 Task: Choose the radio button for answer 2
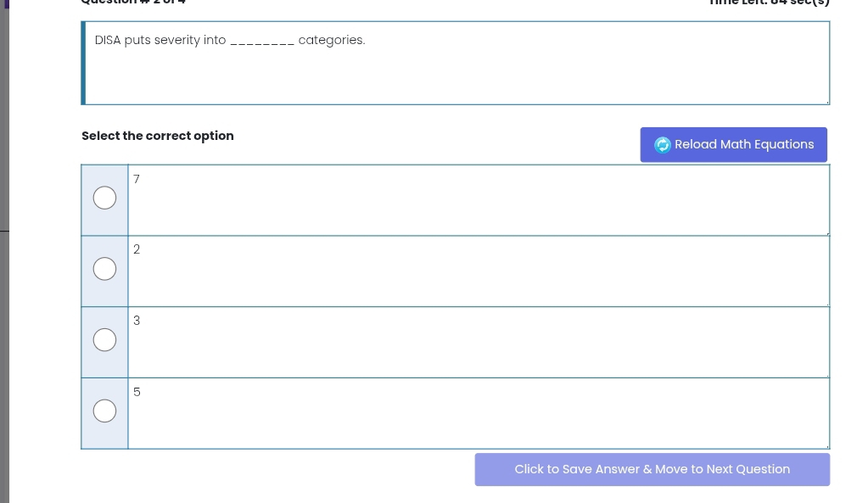(x=104, y=269)
